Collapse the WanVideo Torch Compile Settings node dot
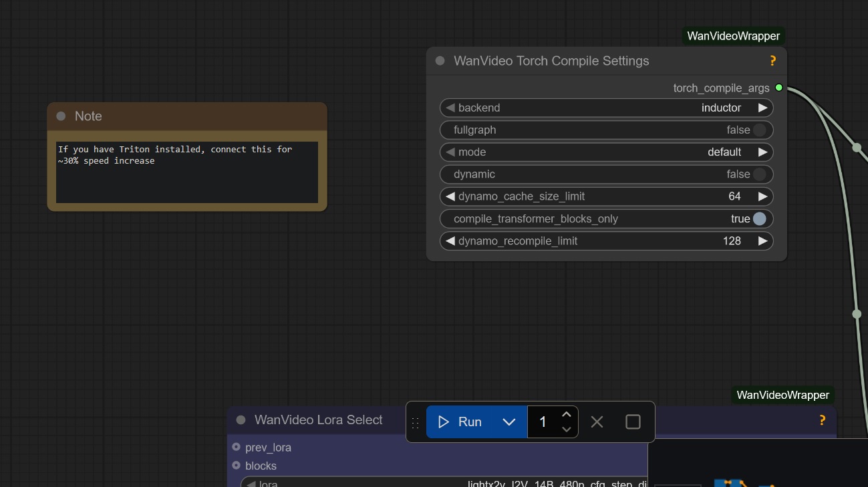 pos(440,61)
